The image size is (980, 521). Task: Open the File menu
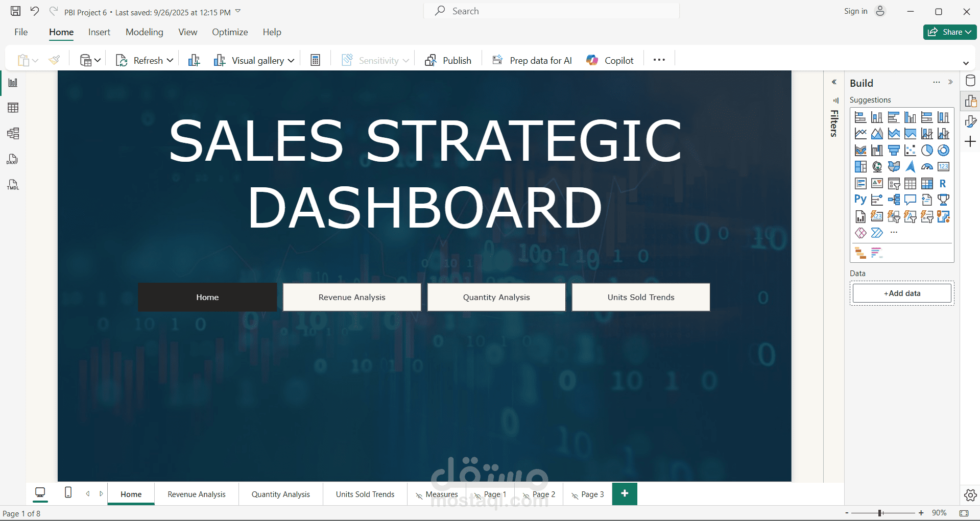[21, 32]
